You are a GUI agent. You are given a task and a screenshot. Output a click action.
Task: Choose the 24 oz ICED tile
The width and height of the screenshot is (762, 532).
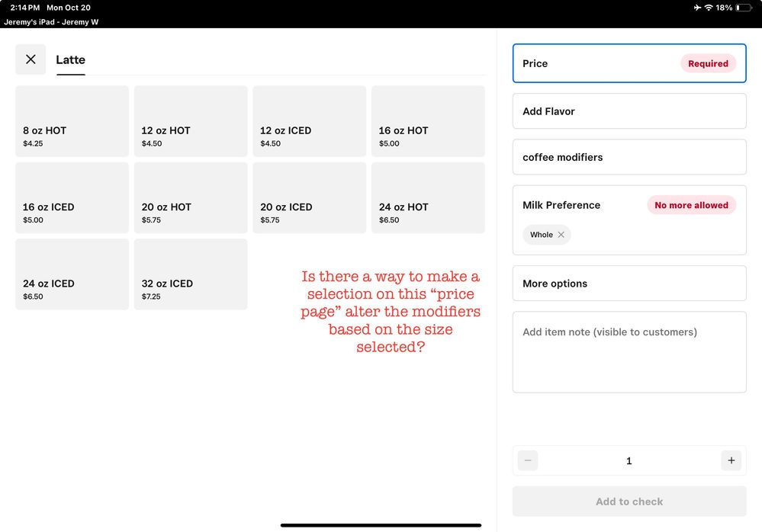point(72,274)
